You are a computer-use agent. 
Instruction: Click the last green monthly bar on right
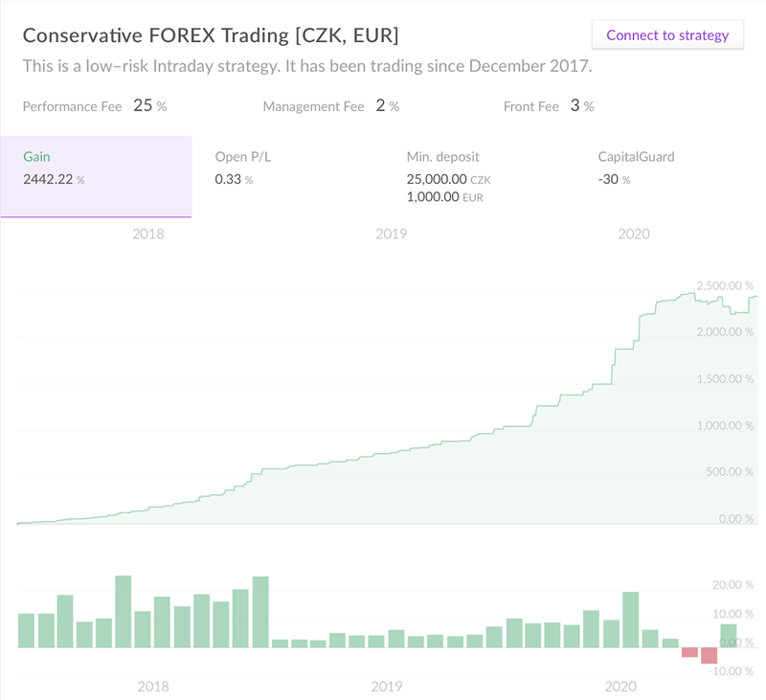click(729, 636)
